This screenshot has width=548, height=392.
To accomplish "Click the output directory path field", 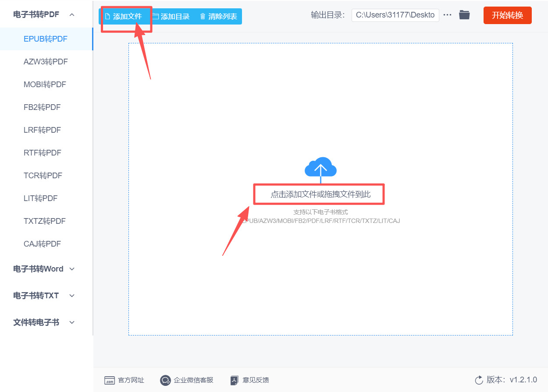I will 395,15.
